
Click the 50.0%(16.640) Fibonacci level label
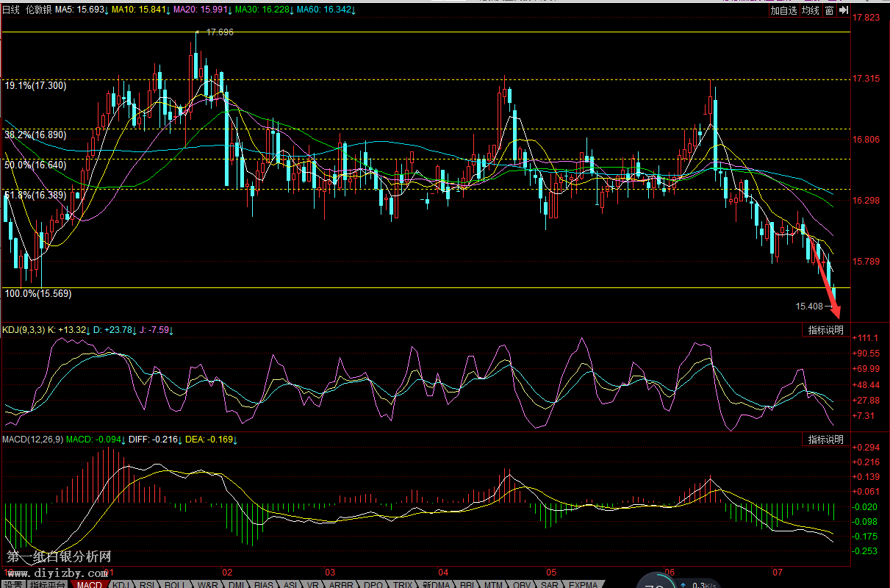click(x=35, y=165)
